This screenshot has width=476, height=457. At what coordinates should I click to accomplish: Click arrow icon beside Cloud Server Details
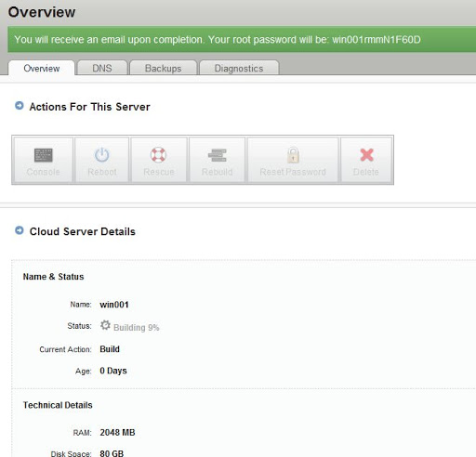click(20, 230)
